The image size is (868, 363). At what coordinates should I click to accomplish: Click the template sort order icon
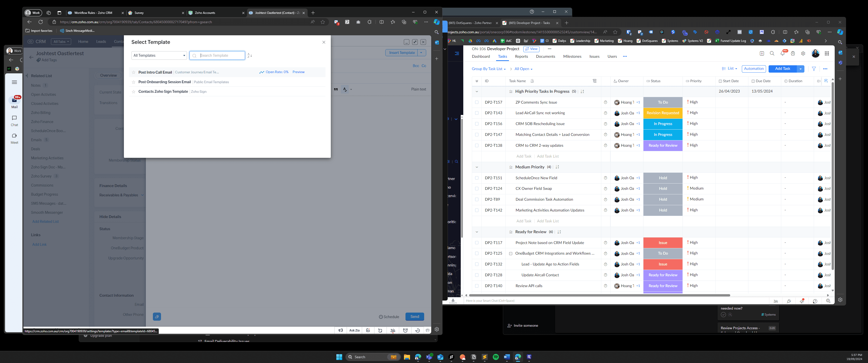pos(250,55)
